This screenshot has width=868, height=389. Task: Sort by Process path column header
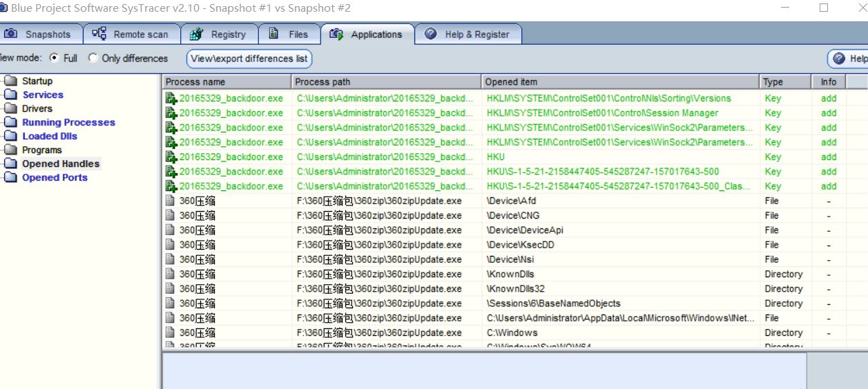[387, 82]
